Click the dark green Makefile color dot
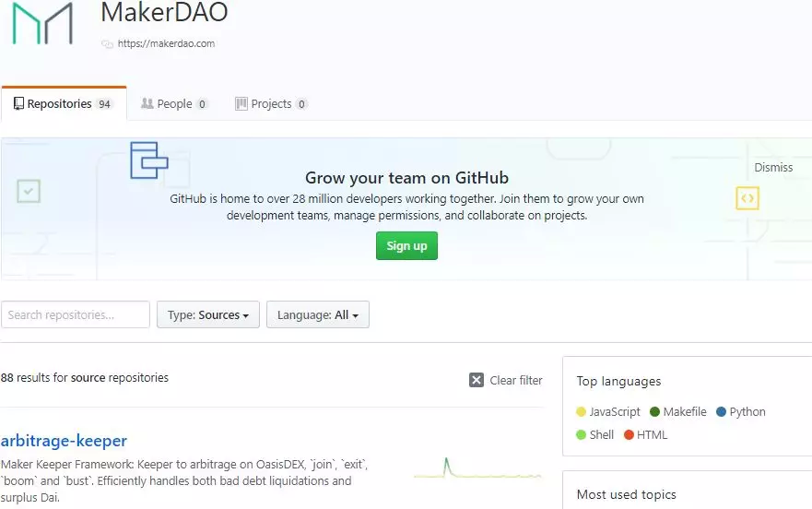The image size is (812, 509). click(x=654, y=412)
